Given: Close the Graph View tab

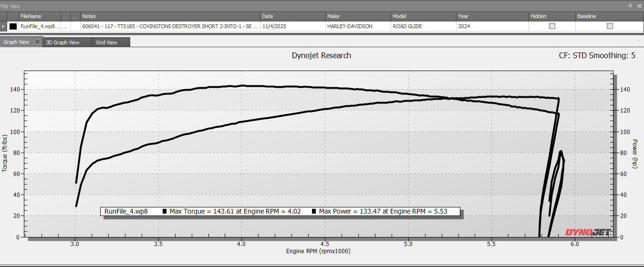Looking at the screenshot, I should coord(38,42).
